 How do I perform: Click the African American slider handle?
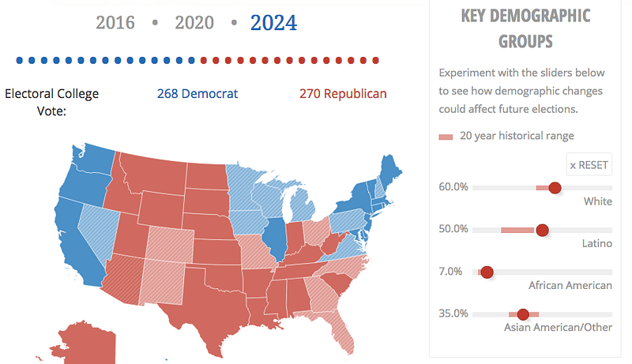(487, 272)
